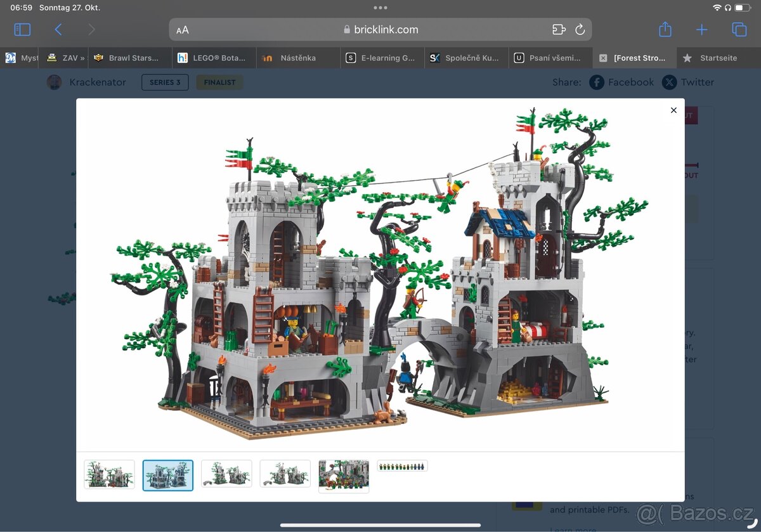Select the fifth forest hideout thumbnail

343,475
